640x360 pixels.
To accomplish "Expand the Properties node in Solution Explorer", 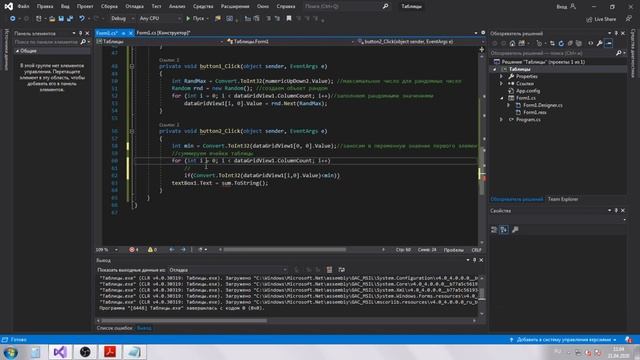I will (x=502, y=76).
